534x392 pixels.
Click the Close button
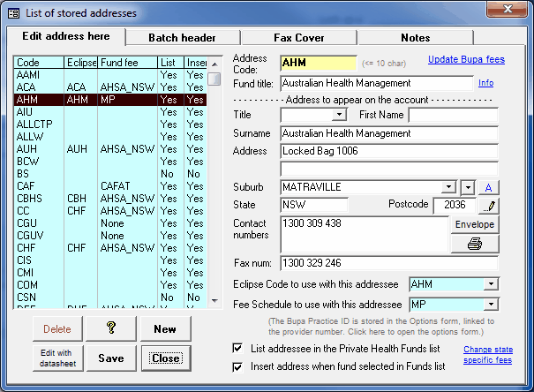(x=166, y=358)
